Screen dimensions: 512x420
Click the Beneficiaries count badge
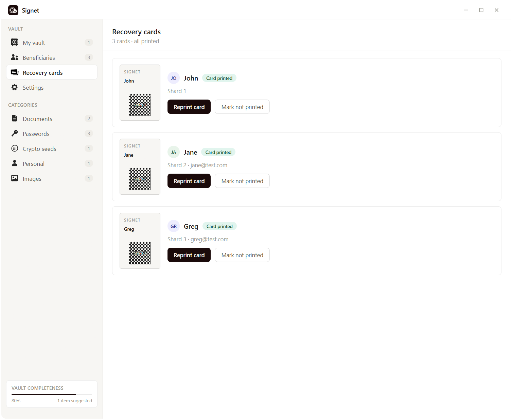[x=89, y=57]
